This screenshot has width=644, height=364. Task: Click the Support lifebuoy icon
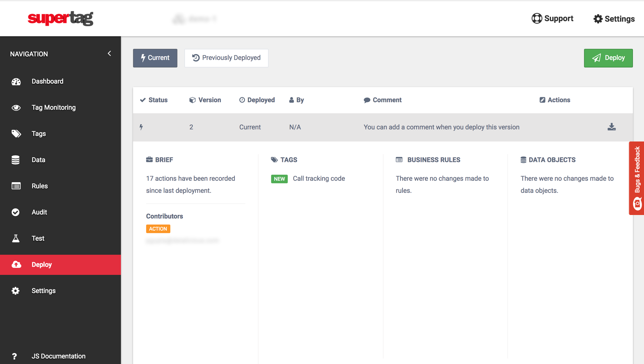[537, 19]
